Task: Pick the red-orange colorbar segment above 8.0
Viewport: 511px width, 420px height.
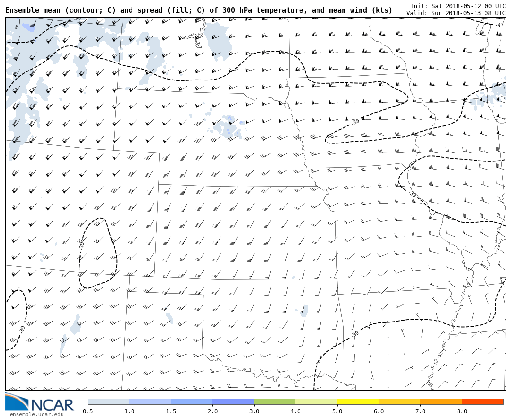Action: point(483,402)
